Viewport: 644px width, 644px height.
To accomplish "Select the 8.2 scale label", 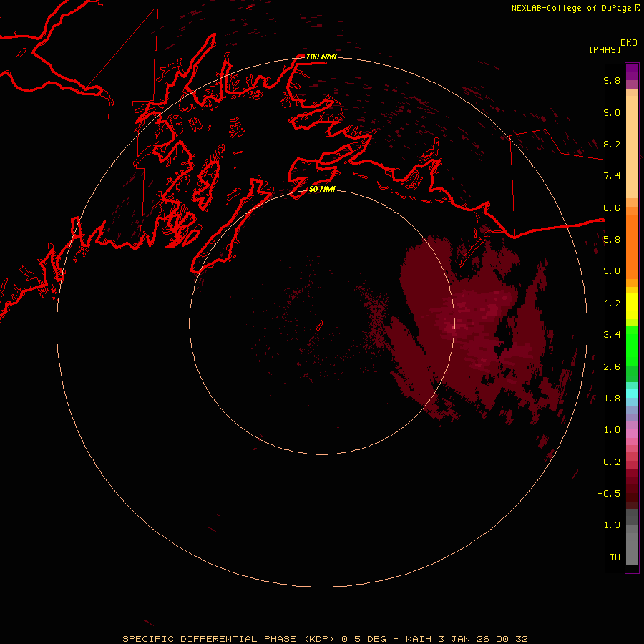I will click(612, 144).
